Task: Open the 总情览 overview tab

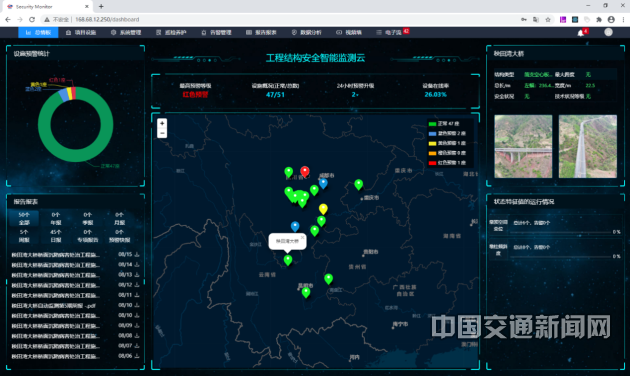Action: pos(38,33)
